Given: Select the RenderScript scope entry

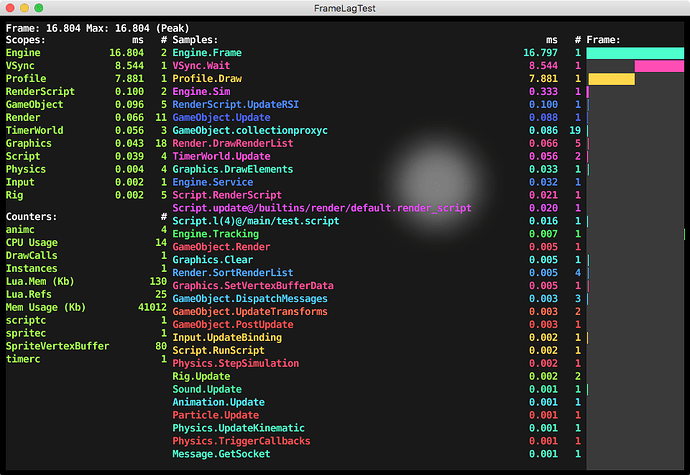Looking at the screenshot, I should pyautogui.click(x=40, y=91).
